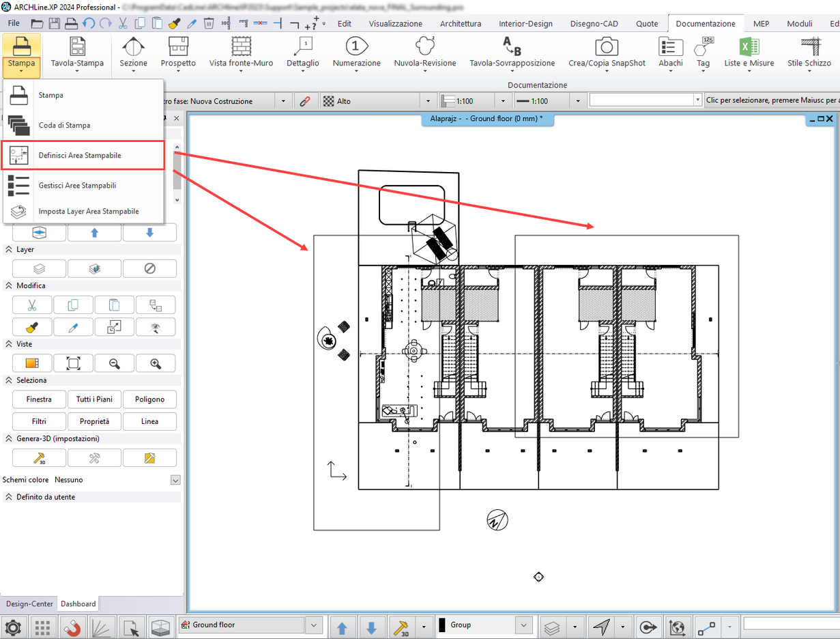Click the red chain link icon
The image size is (840, 639).
[305, 101]
